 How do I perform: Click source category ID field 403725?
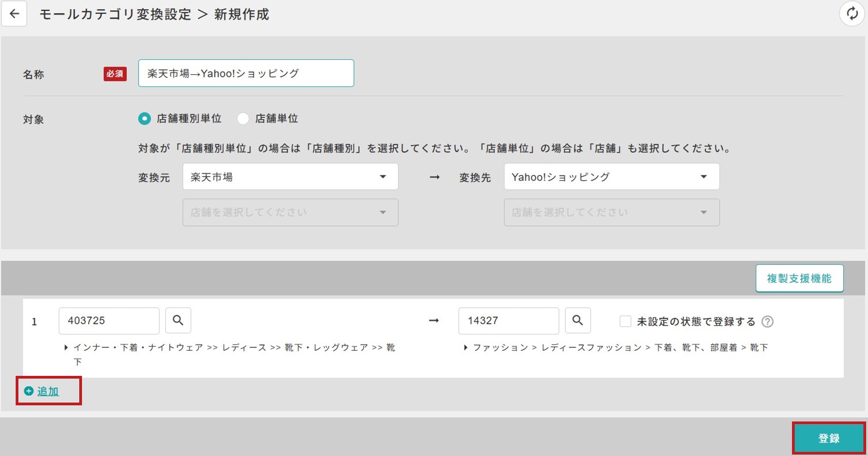point(109,321)
